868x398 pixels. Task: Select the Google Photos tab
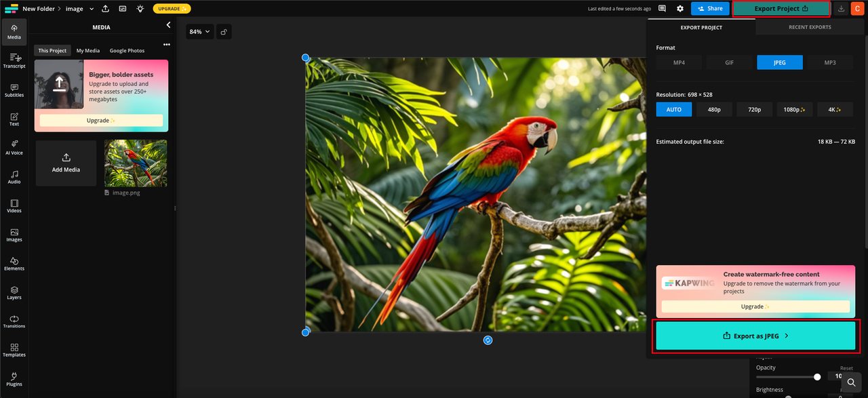(127, 51)
